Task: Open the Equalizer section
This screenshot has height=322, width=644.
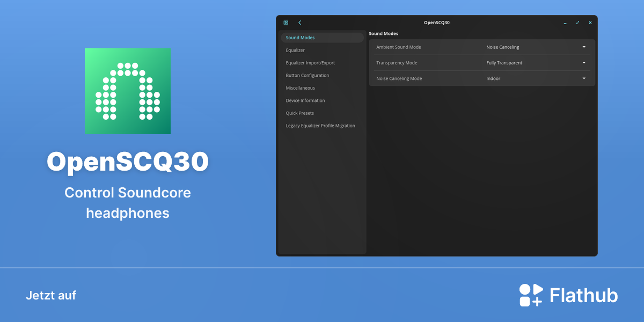Action: [x=322, y=50]
